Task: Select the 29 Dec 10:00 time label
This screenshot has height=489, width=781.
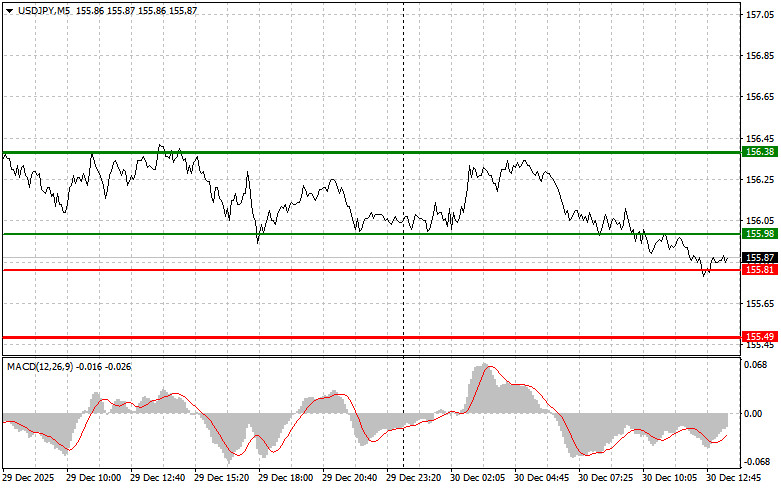Action: point(94,478)
